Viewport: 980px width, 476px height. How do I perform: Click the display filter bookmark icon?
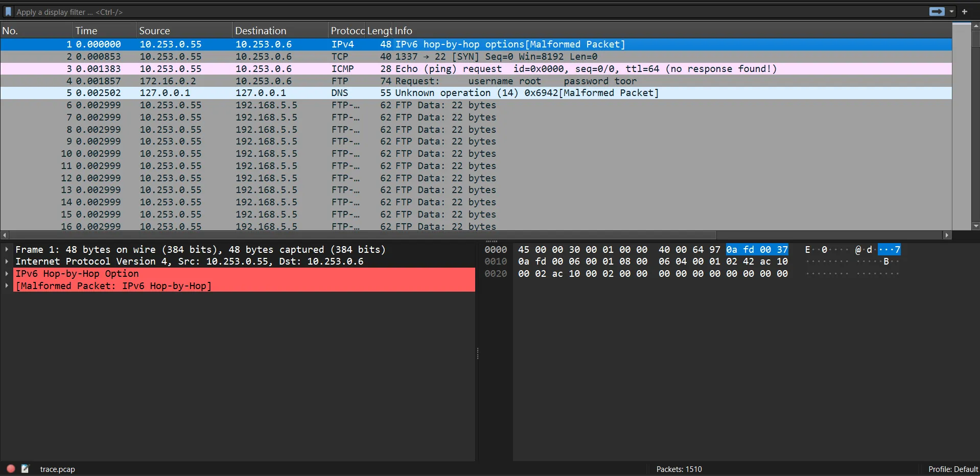point(8,12)
